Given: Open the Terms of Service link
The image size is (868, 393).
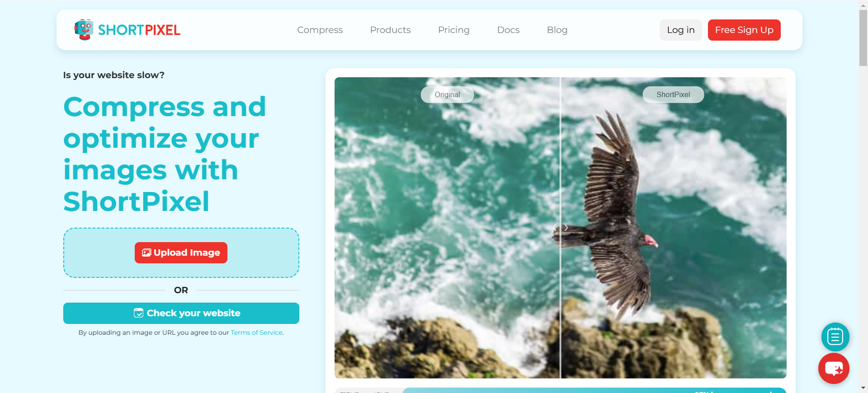Looking at the screenshot, I should [x=256, y=332].
